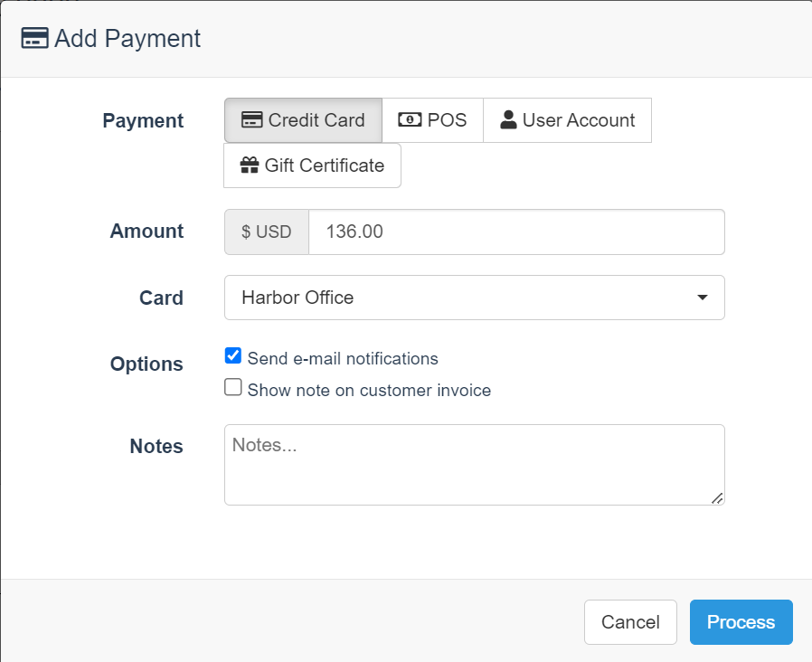Click the credit card icon in the header
The height and width of the screenshot is (662, 812).
point(33,39)
